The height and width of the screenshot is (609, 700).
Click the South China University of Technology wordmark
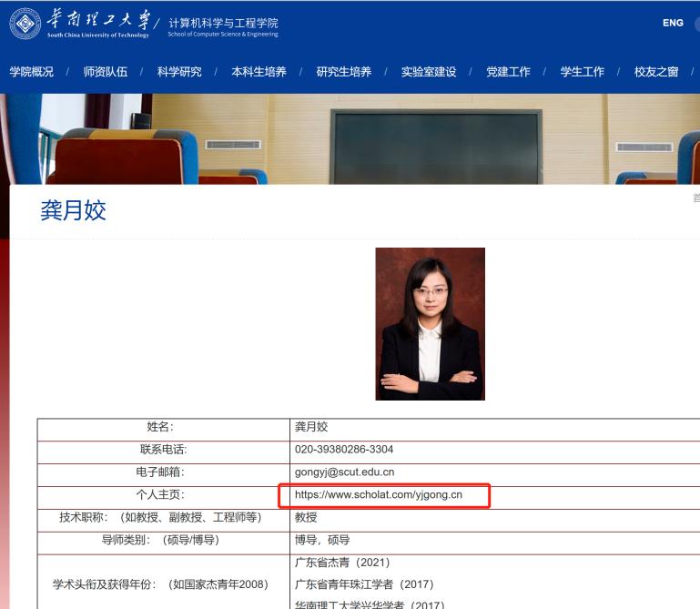coord(97,23)
